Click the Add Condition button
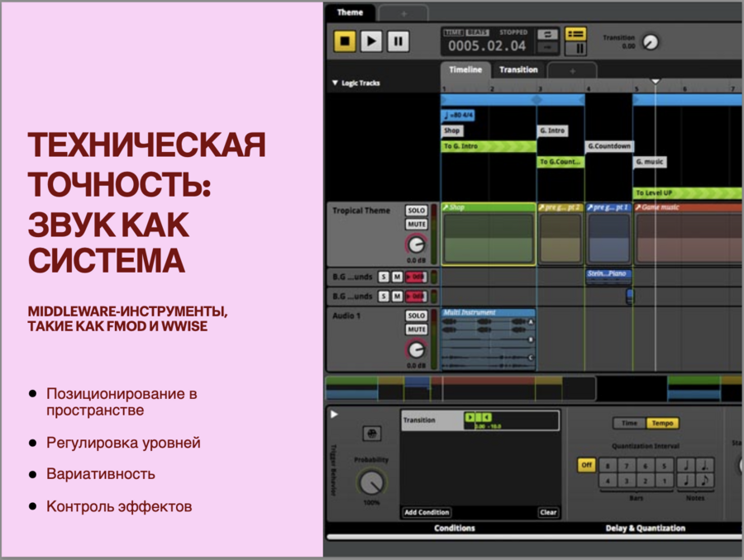The image size is (744, 560). [x=427, y=513]
